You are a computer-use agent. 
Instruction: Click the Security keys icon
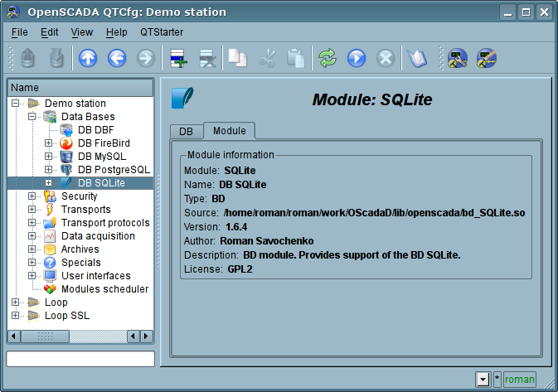(x=50, y=196)
